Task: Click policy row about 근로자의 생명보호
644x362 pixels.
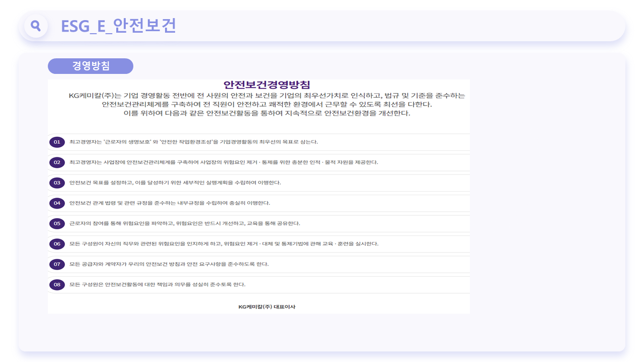Action: click(259, 142)
